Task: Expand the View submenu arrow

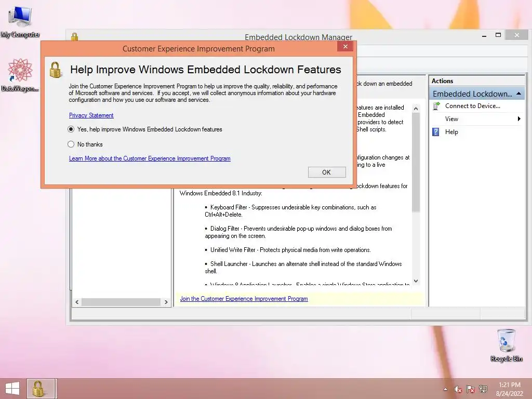Action: tap(519, 119)
